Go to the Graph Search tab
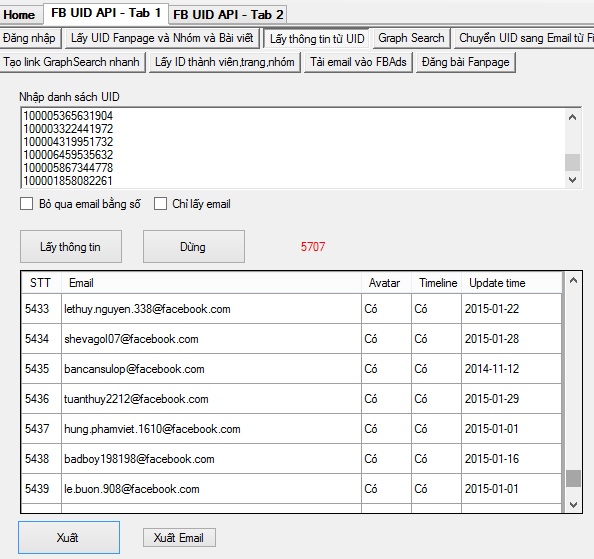This screenshot has width=594, height=559. 411,38
